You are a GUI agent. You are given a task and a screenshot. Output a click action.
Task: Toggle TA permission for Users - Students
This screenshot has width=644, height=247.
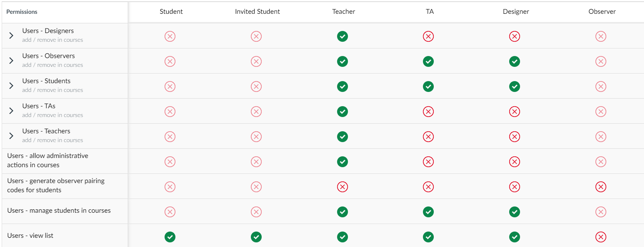(428, 87)
